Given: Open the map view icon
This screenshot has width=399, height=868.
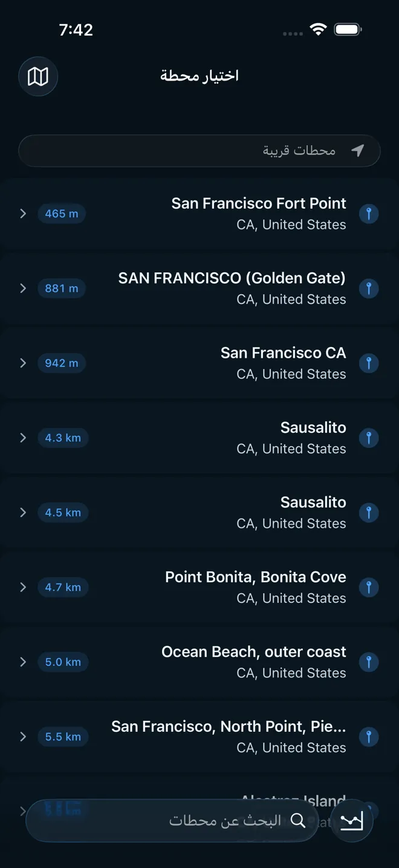Looking at the screenshot, I should 38,76.
